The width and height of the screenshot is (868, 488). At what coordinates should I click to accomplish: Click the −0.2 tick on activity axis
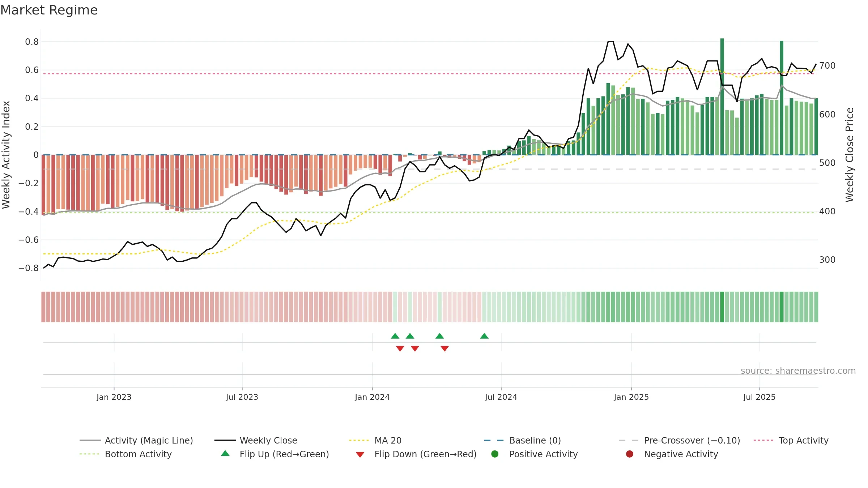point(29,183)
